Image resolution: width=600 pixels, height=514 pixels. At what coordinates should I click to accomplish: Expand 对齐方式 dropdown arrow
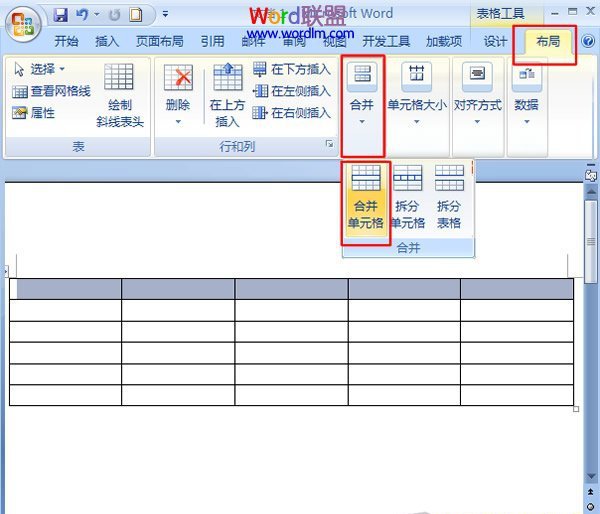(x=477, y=122)
